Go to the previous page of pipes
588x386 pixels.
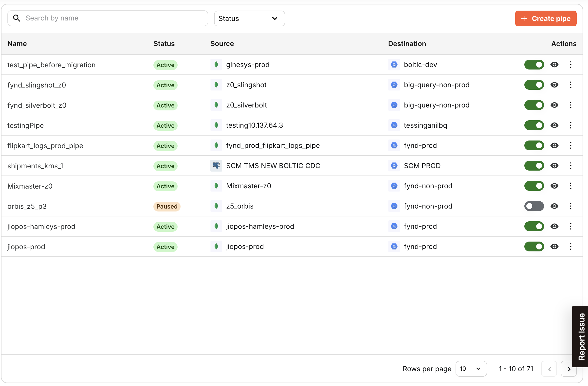tap(549, 369)
